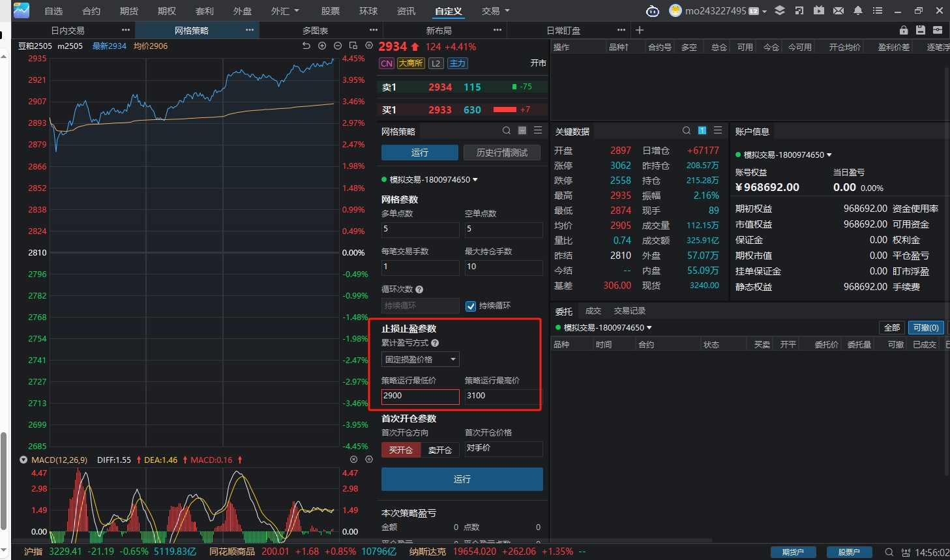Click the save layout floppy icon
The image size is (950, 560).
coord(921,30)
